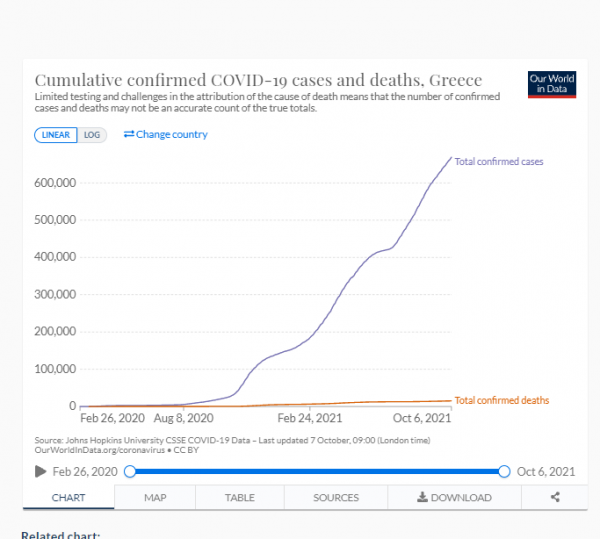Click the DOWNLOAD tab
The height and width of the screenshot is (539, 600).
coord(454,497)
